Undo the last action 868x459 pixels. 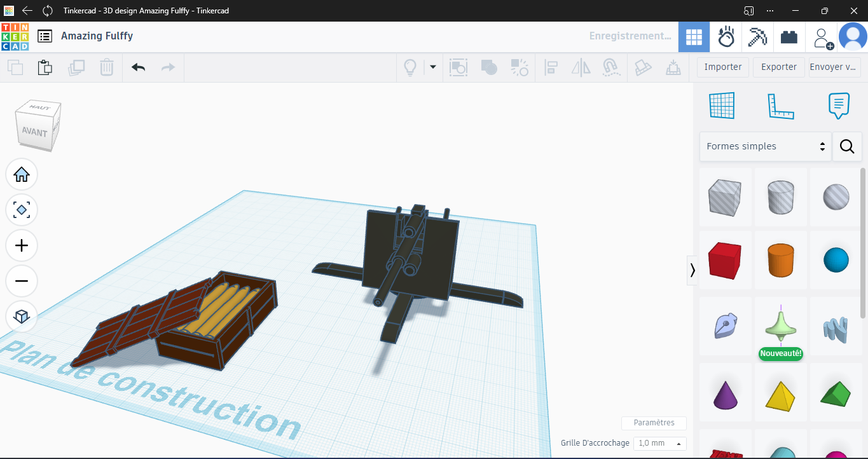pyautogui.click(x=138, y=67)
